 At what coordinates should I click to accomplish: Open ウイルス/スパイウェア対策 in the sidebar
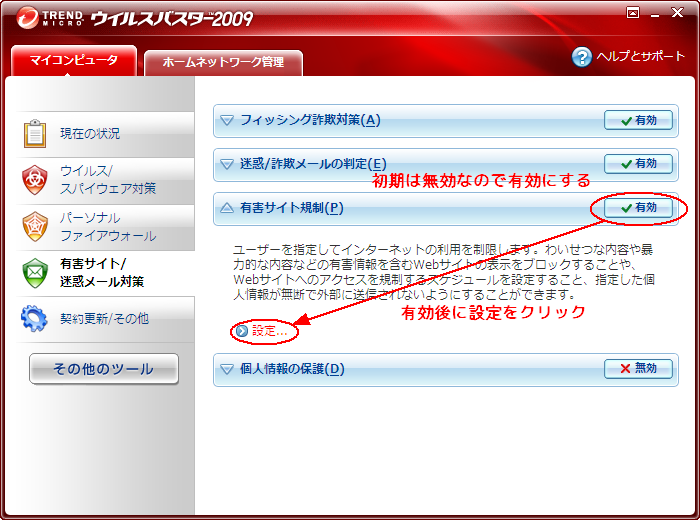(x=105, y=180)
